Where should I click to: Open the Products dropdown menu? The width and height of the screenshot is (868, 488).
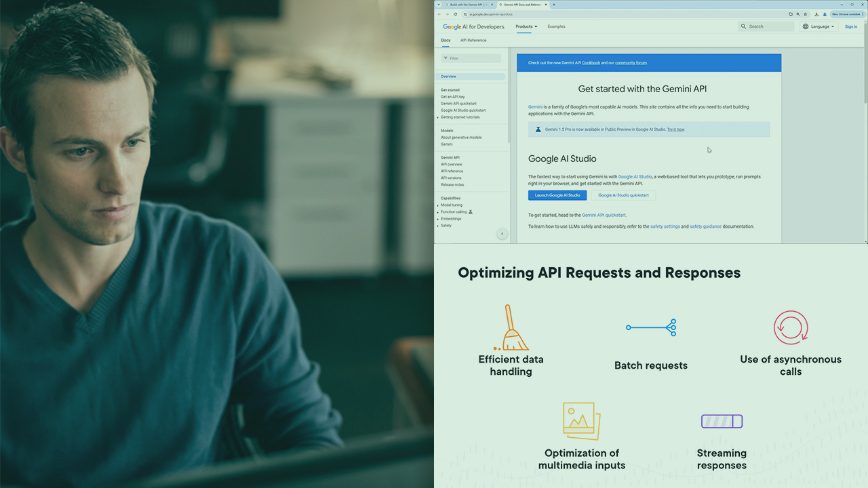pyautogui.click(x=526, y=26)
